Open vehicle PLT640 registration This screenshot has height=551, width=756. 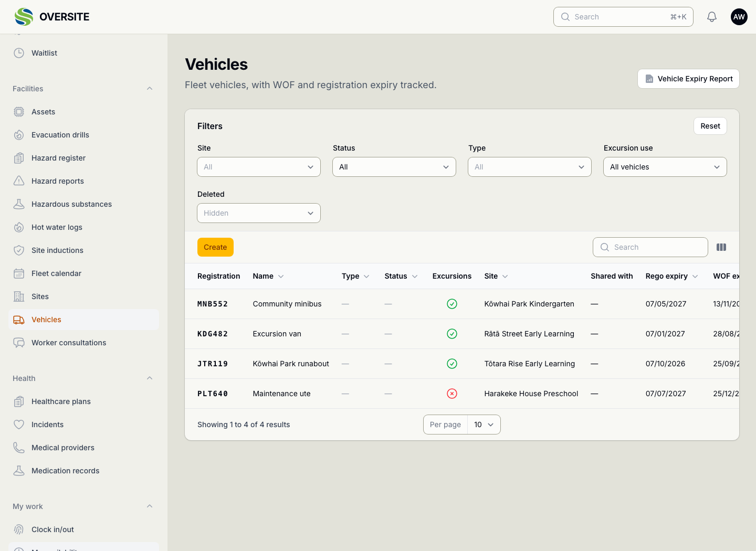point(212,394)
